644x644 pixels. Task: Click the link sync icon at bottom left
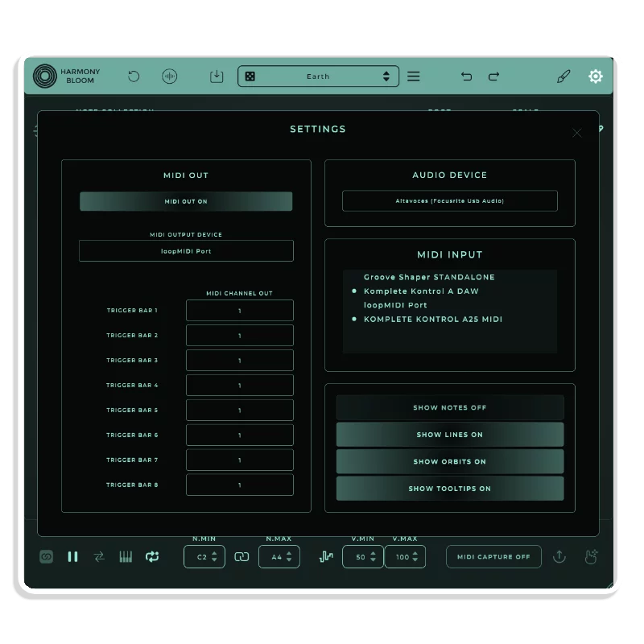coord(47,557)
